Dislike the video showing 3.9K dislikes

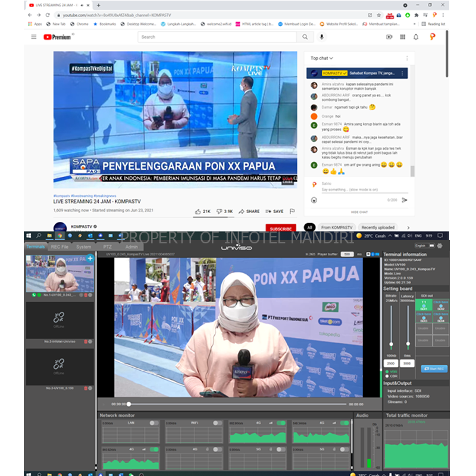(x=224, y=211)
